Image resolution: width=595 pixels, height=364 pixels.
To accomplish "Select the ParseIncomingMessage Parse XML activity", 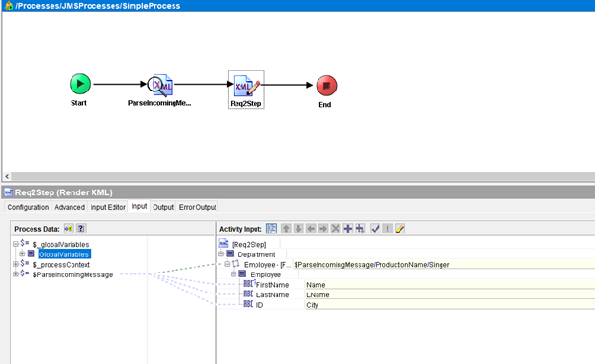I will tap(160, 86).
